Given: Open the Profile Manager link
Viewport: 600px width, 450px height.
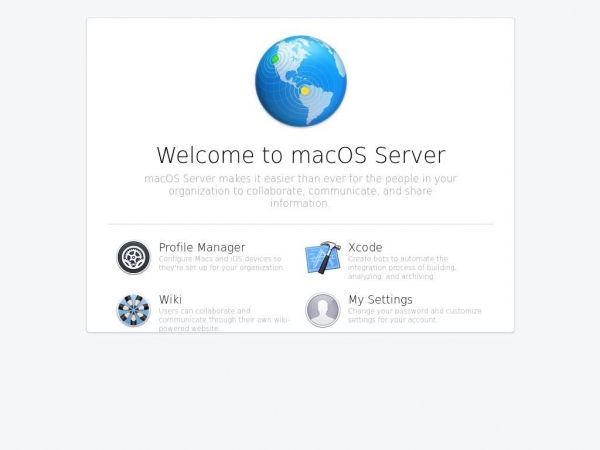Looking at the screenshot, I should coord(202,248).
